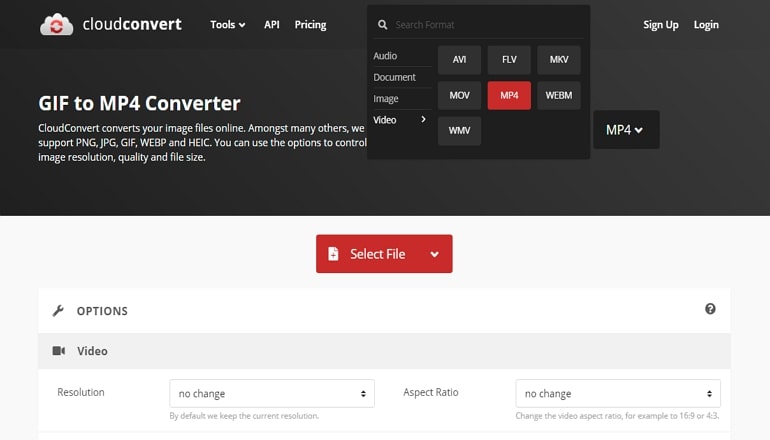Viewport: 770px width, 440px height.
Task: Click the 'Change the video aspect ratio' hint
Action: tap(617, 416)
